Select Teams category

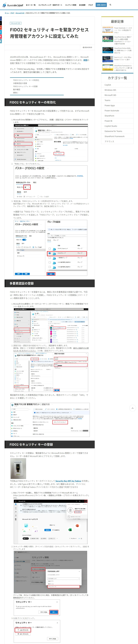117,100
